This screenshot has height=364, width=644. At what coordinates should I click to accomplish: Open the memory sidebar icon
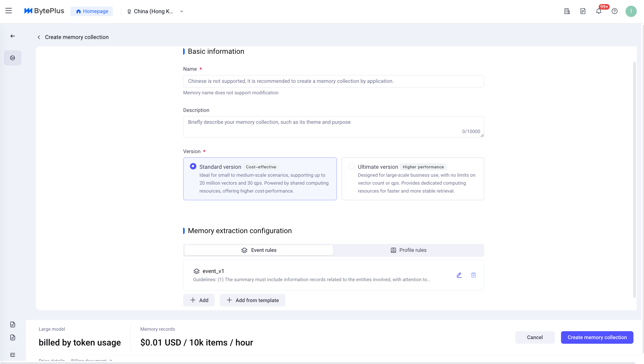click(x=13, y=58)
